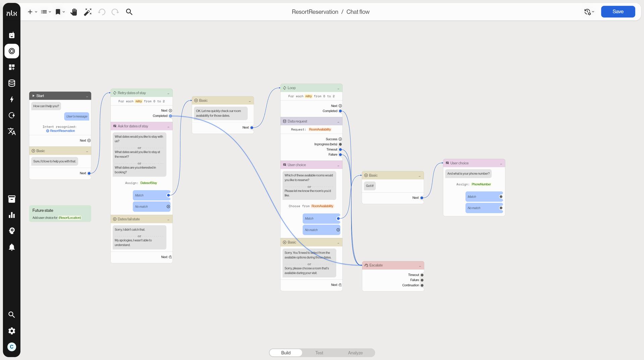The width and height of the screenshot is (644, 360).
Task: Select the hand pan tool
Action: pos(74,12)
